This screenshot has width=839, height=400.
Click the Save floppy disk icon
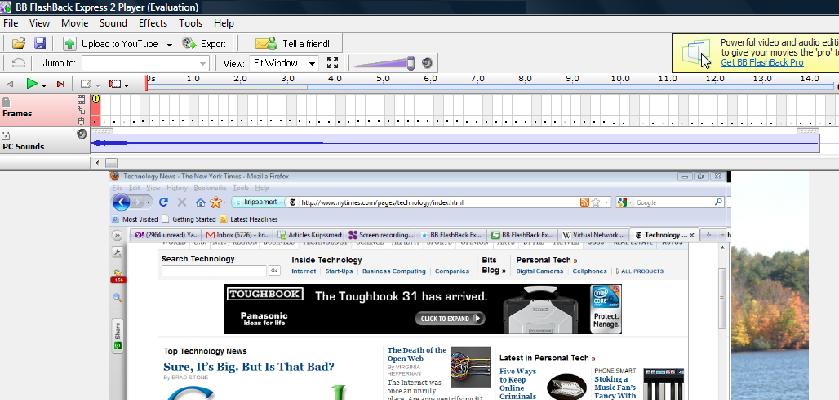(x=40, y=44)
